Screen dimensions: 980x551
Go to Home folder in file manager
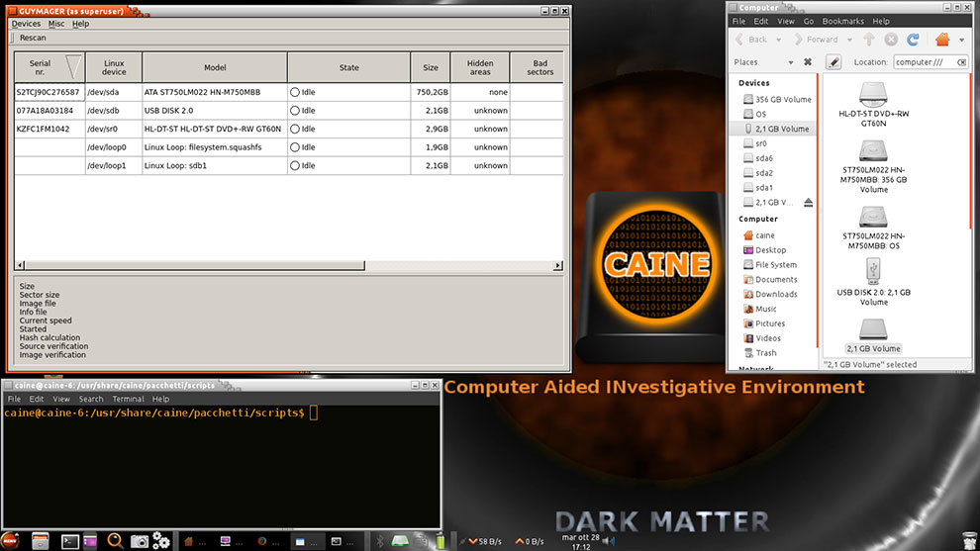click(942, 40)
